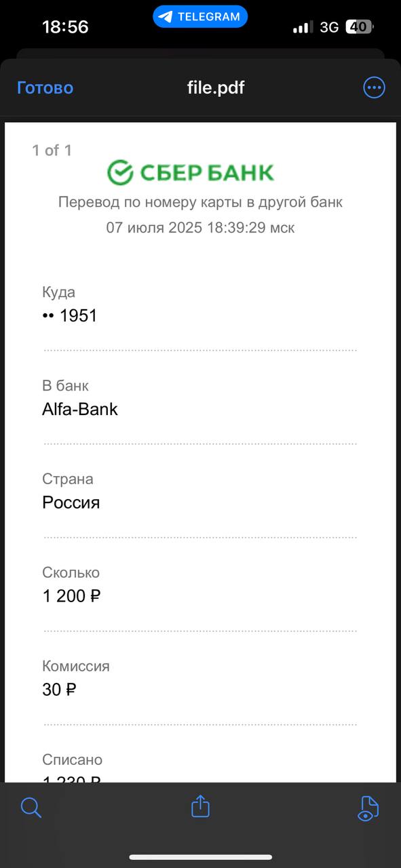Screen dimensions: 401x868
Task: Tap the transfer date and time line
Action: (200, 228)
